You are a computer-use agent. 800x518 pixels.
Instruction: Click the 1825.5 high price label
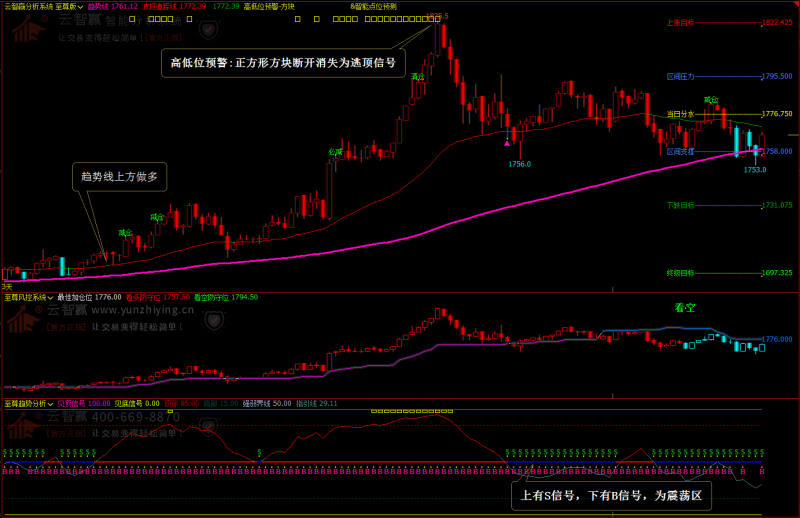click(436, 16)
